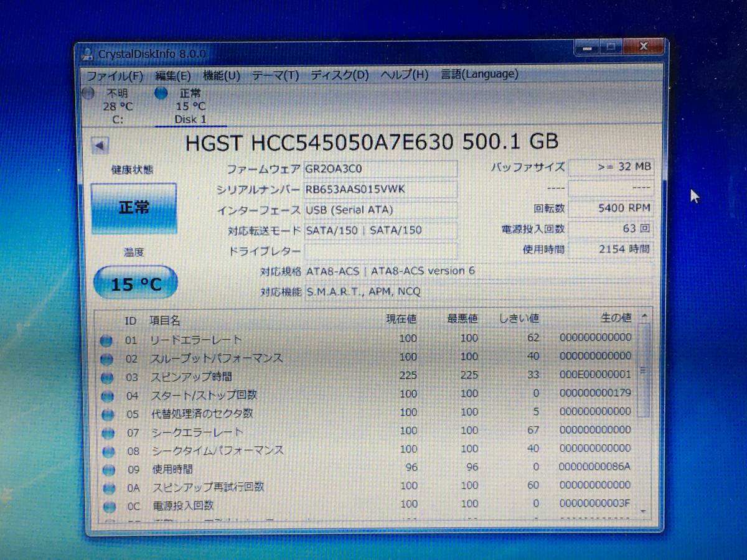Select the スタート/ストップ回数 attribute row
747x560 pixels.
367,394
